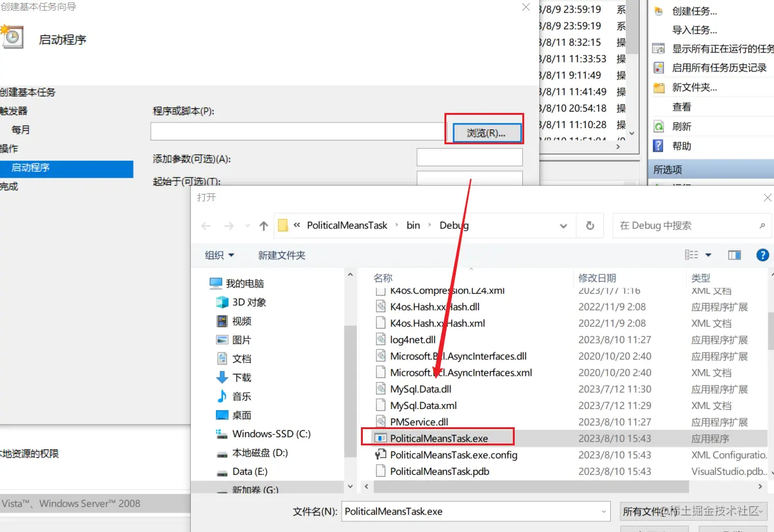The image size is (774, 532).
Task: Select 创建基本任务 step in wizard sidebar
Action: coord(28,92)
